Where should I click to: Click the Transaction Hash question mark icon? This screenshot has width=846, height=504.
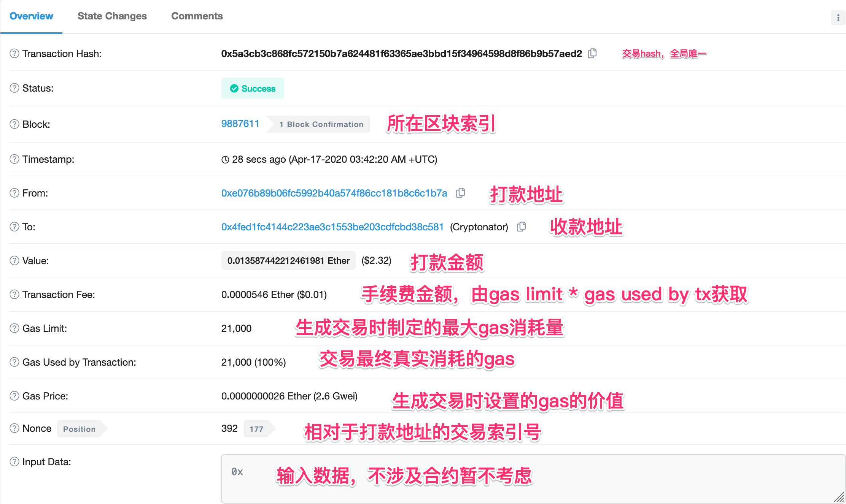16,53
